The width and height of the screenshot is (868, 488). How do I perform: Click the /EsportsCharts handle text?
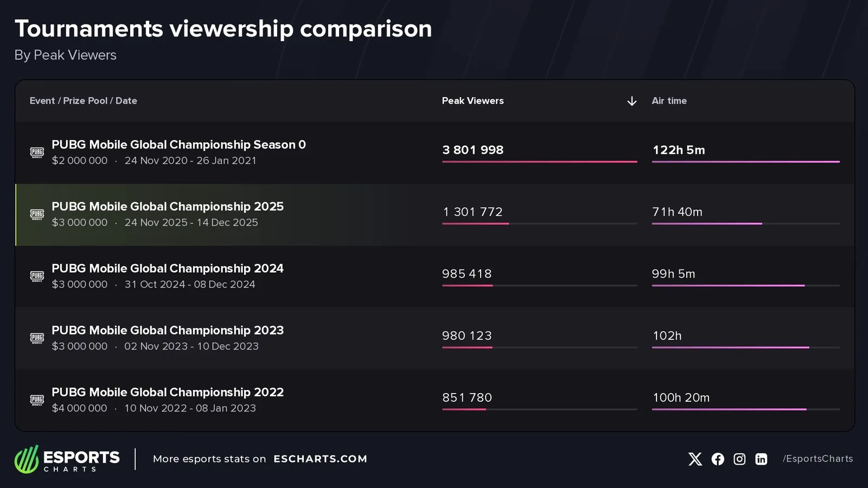818,459
